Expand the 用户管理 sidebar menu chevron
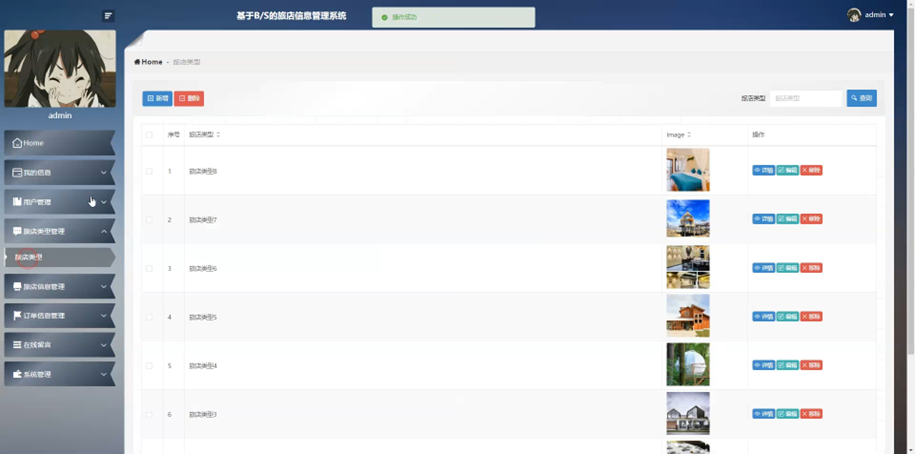The image size is (915, 454). tap(104, 202)
